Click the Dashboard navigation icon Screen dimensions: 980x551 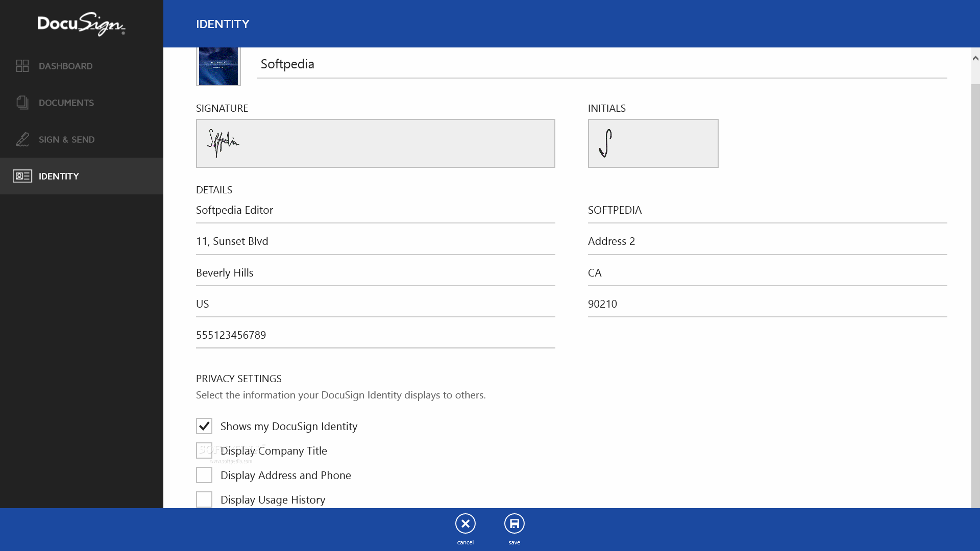[22, 65]
